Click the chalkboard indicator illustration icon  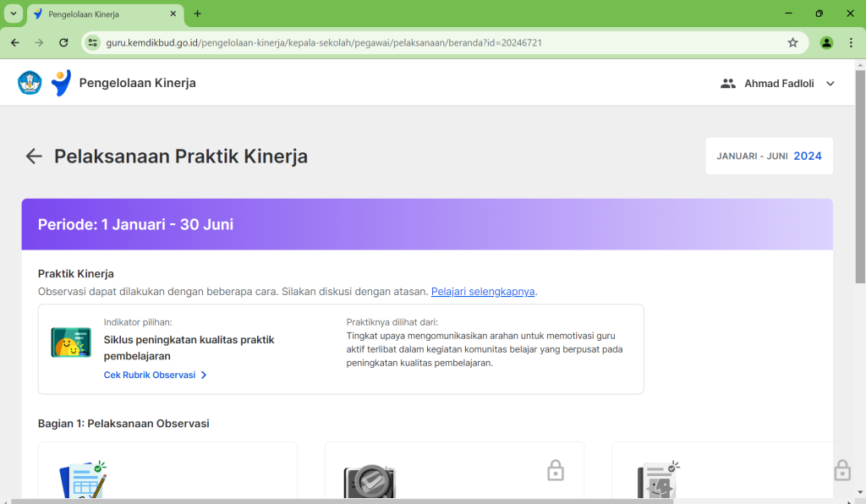[x=71, y=342]
